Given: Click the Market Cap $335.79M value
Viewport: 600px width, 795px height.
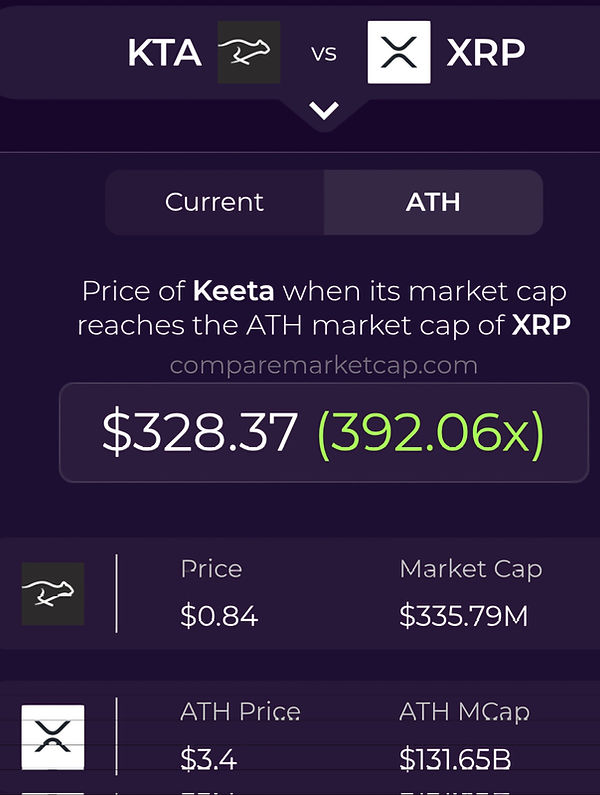Looking at the screenshot, I should coord(464,616).
